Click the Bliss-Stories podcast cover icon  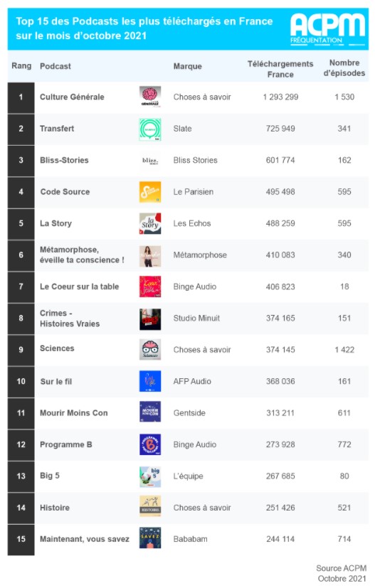pyautogui.click(x=150, y=161)
